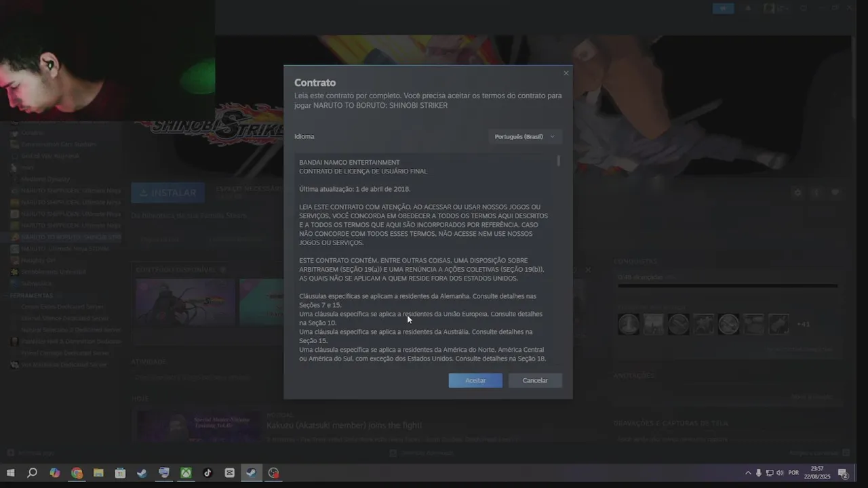868x488 pixels.
Task: Open the game settings gear icon
Action: [x=797, y=193]
